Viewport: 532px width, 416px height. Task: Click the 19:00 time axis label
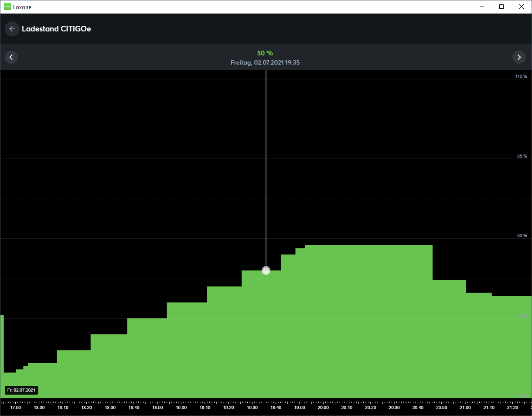tap(181, 408)
